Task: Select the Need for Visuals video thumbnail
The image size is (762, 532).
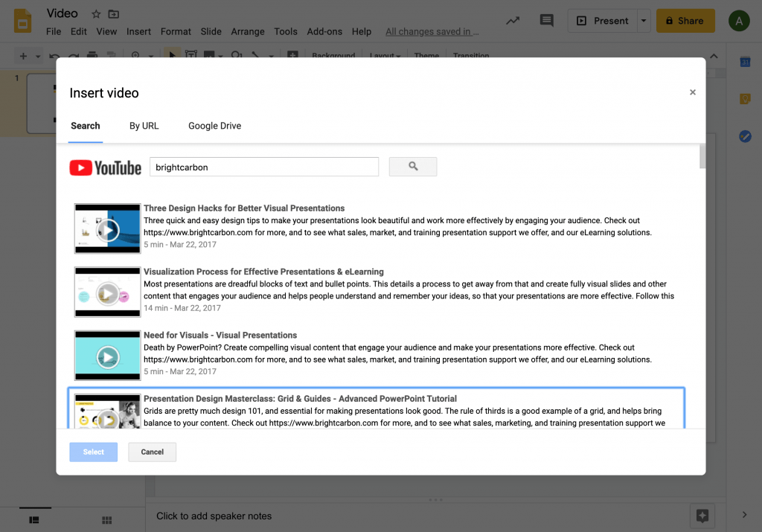Action: tap(107, 356)
